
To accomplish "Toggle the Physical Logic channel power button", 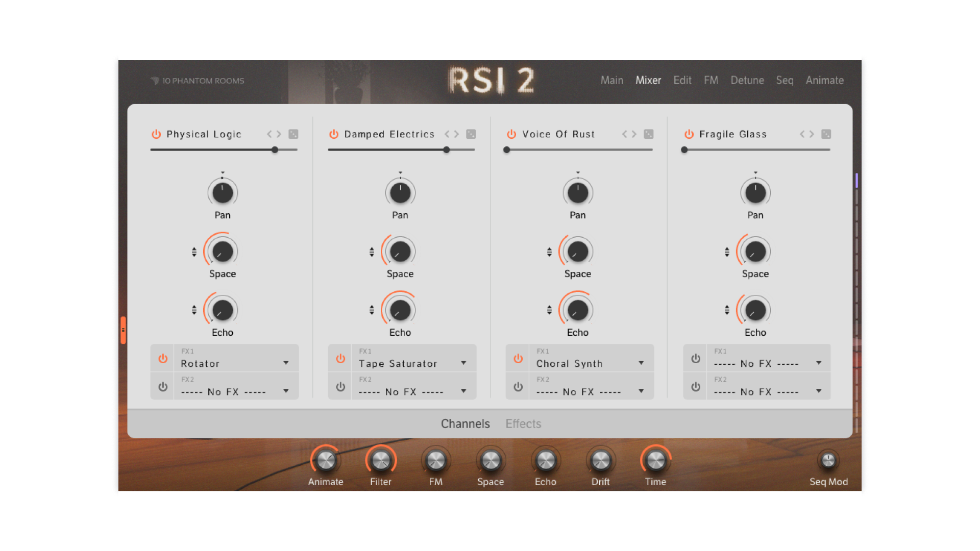I will [x=156, y=134].
